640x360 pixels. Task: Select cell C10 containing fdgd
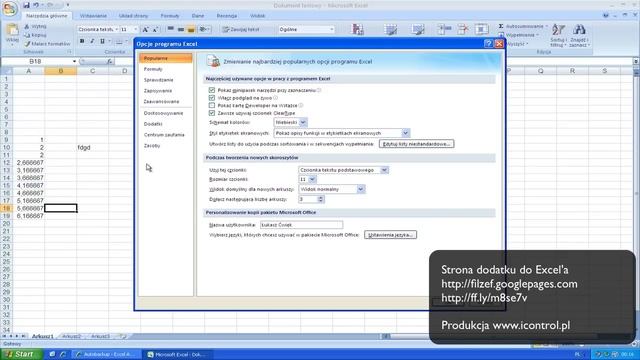point(93,147)
